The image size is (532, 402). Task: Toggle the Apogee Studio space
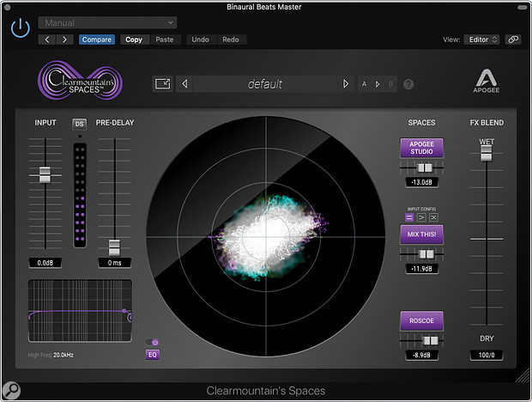[x=421, y=148]
